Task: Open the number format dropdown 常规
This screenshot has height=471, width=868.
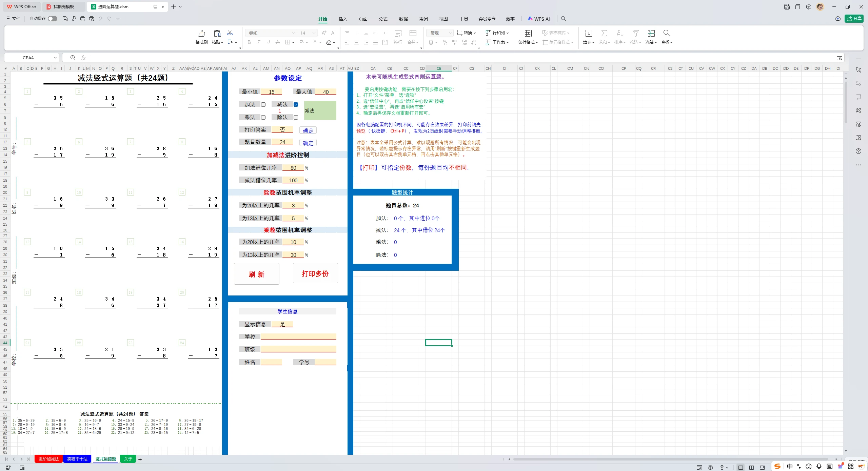Action: pyautogui.click(x=450, y=33)
